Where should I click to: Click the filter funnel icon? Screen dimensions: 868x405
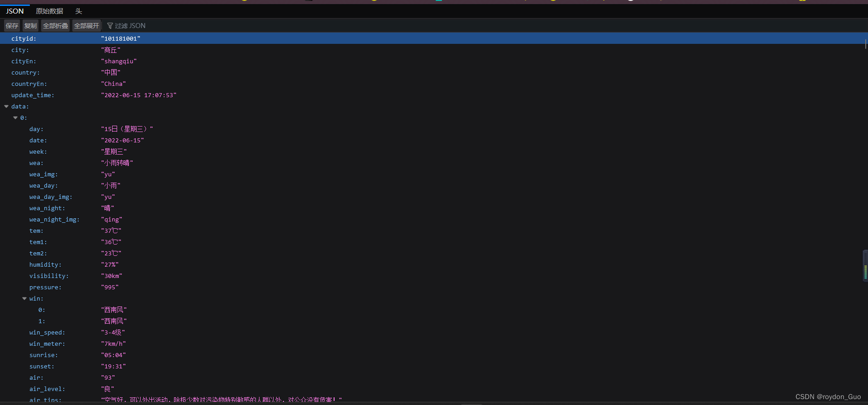110,26
